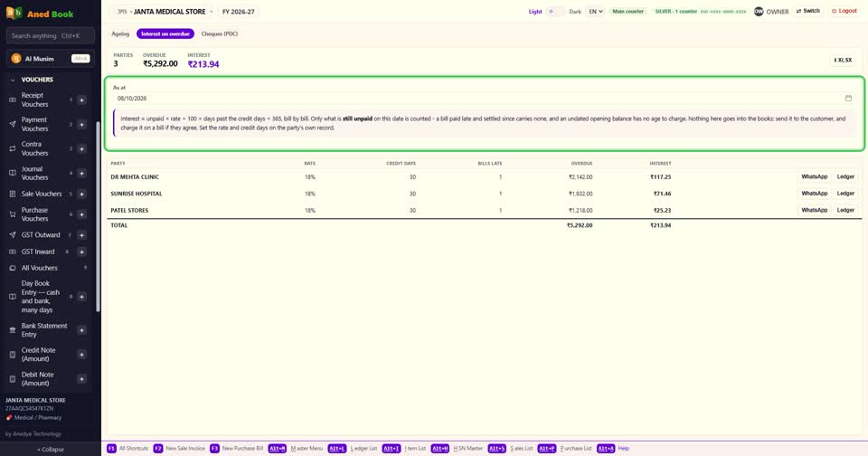Open Credit Note (Amount)
The width and height of the screenshot is (868, 456).
pos(38,354)
